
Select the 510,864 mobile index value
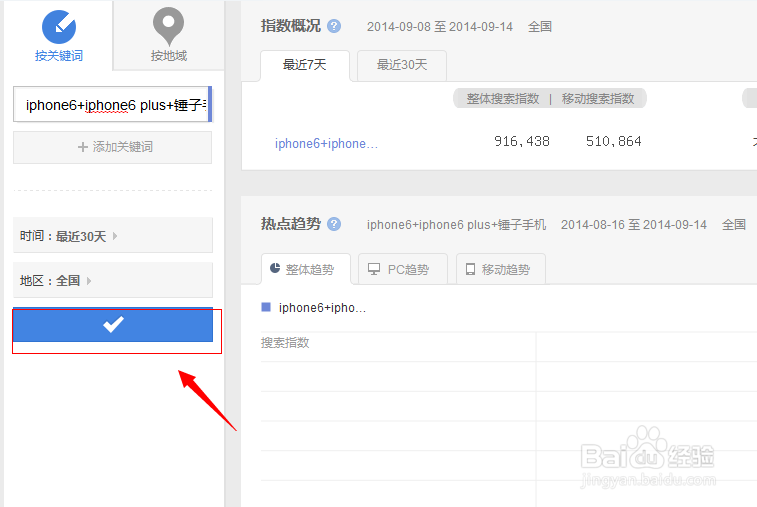[614, 141]
